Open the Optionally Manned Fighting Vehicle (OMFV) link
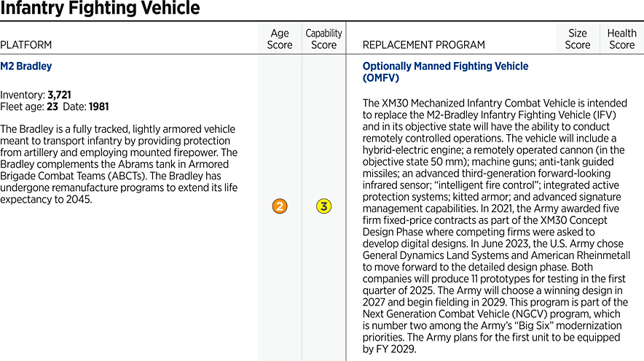The width and height of the screenshot is (644, 361). pyautogui.click(x=445, y=71)
